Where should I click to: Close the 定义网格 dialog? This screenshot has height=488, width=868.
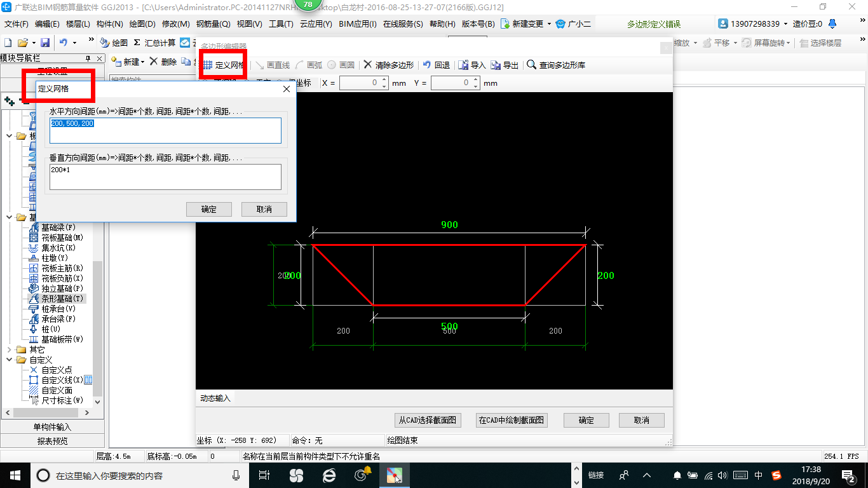point(286,90)
